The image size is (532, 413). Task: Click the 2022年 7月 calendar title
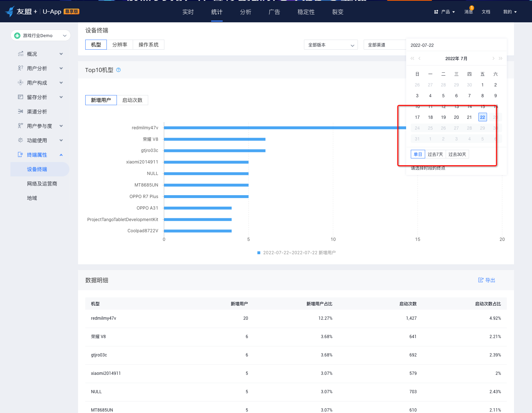pyautogui.click(x=456, y=58)
